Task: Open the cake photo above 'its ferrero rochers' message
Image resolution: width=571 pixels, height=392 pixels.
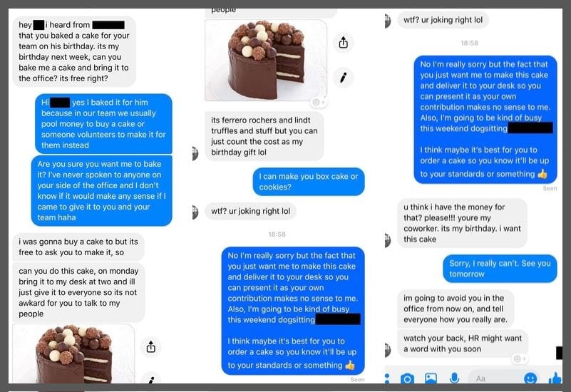Action: (x=266, y=61)
